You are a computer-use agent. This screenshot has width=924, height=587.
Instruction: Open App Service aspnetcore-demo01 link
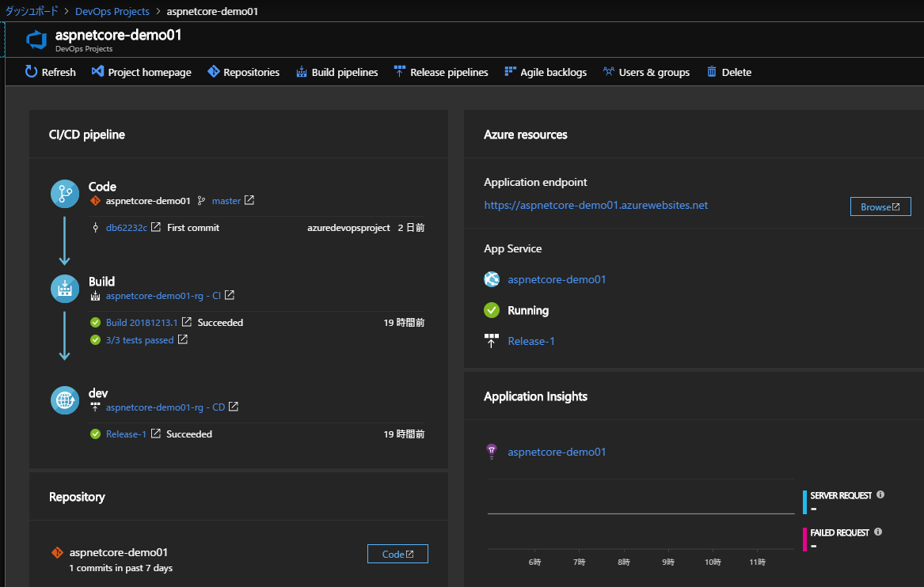point(557,279)
